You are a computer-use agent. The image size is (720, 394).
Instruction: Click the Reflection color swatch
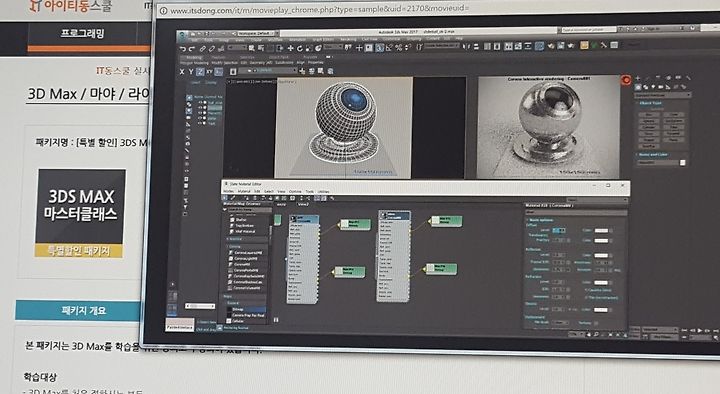[x=601, y=255]
